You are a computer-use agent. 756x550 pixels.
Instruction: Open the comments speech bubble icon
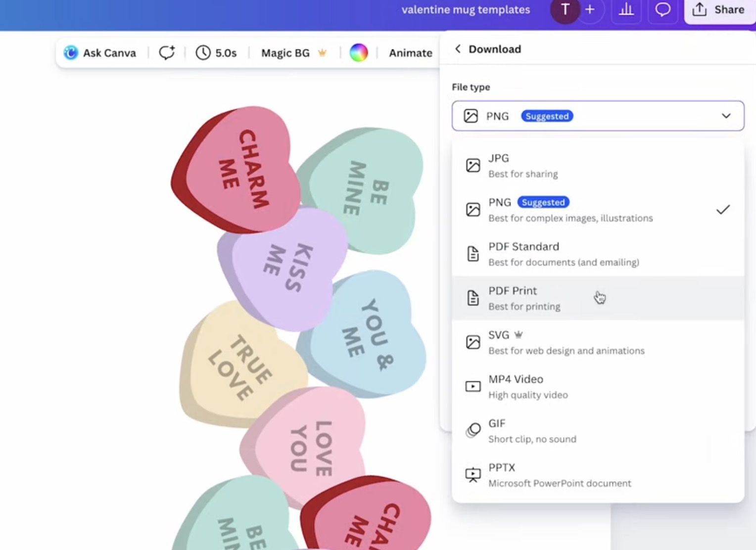(662, 10)
